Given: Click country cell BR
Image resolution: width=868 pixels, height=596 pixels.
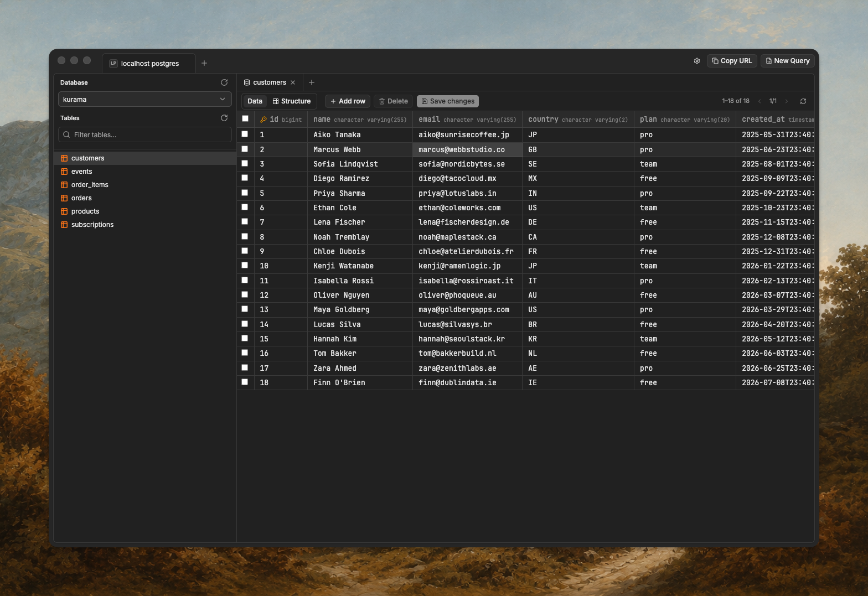Looking at the screenshot, I should coord(578,324).
